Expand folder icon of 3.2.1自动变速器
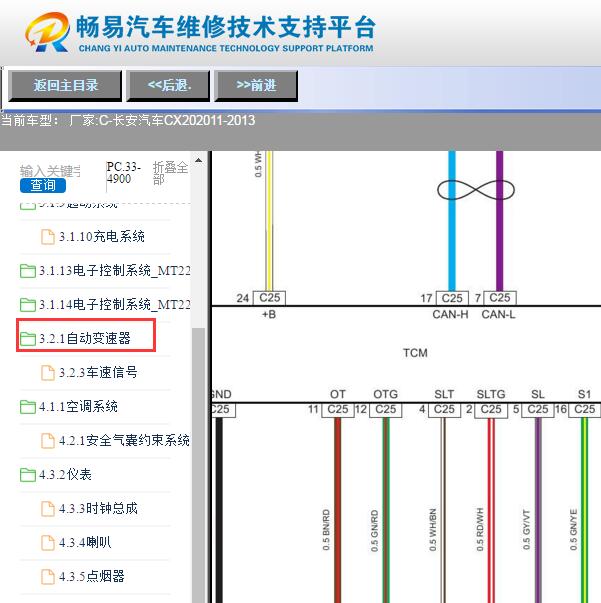Viewport: 601px width, 603px height. [28, 339]
